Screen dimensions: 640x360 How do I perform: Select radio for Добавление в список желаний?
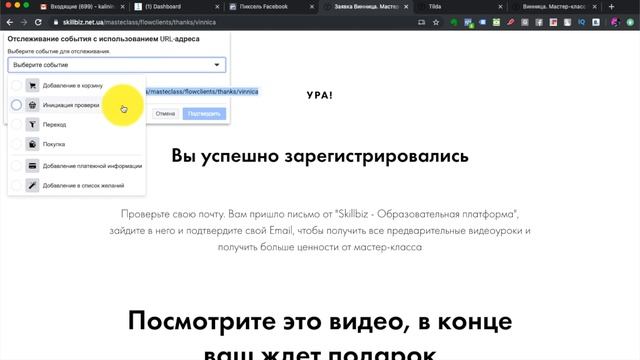(x=16, y=185)
